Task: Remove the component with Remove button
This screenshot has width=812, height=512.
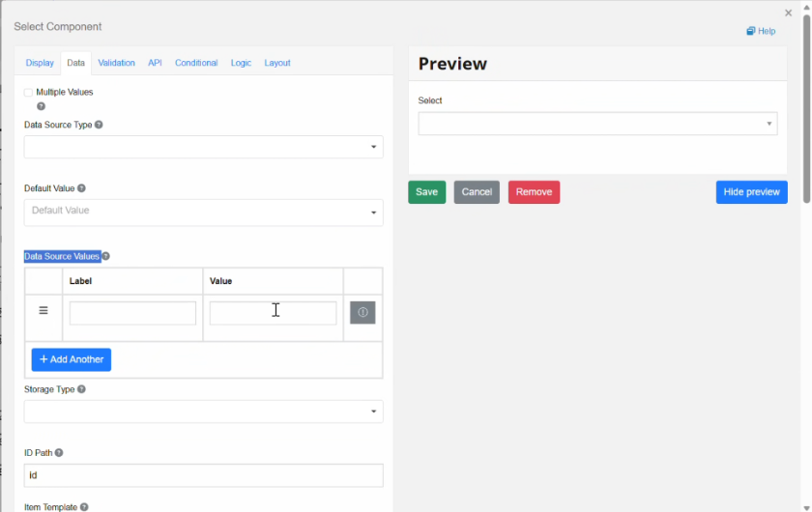Action: tap(534, 192)
